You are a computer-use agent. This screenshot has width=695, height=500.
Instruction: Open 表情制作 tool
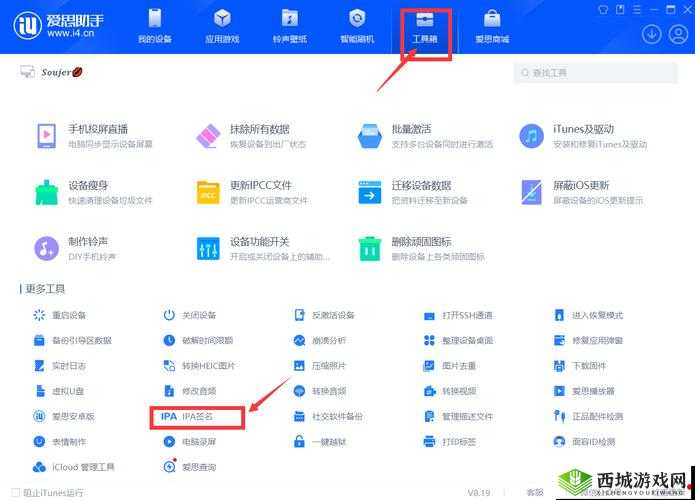coord(59,441)
